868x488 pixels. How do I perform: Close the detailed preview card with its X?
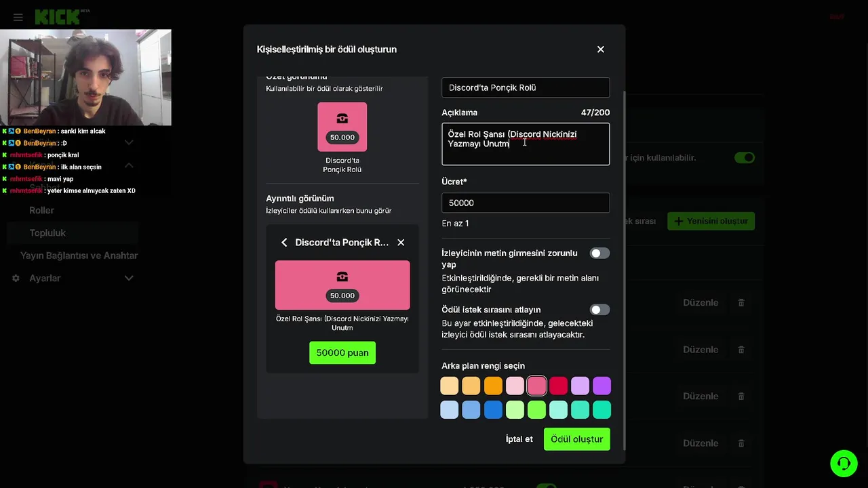coord(401,243)
